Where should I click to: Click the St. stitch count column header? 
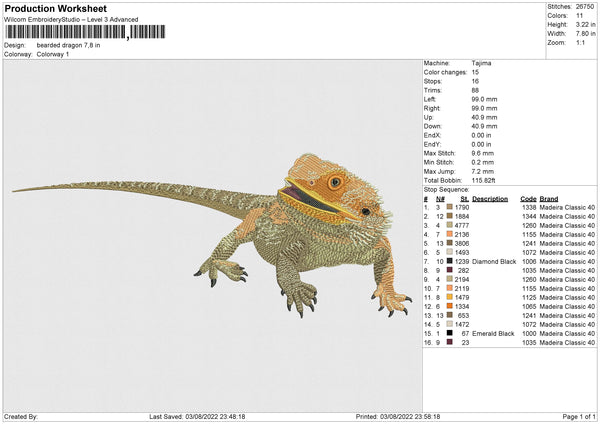464,198
